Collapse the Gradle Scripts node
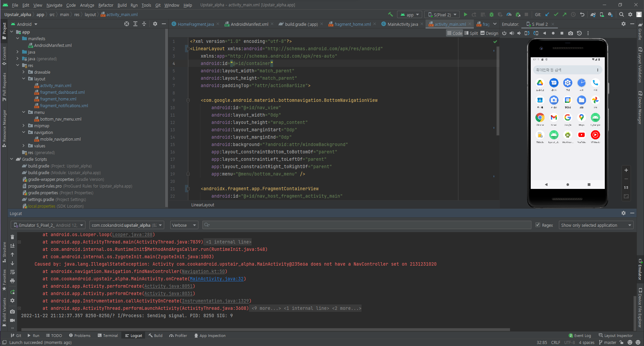The image size is (644, 346). tap(12, 159)
